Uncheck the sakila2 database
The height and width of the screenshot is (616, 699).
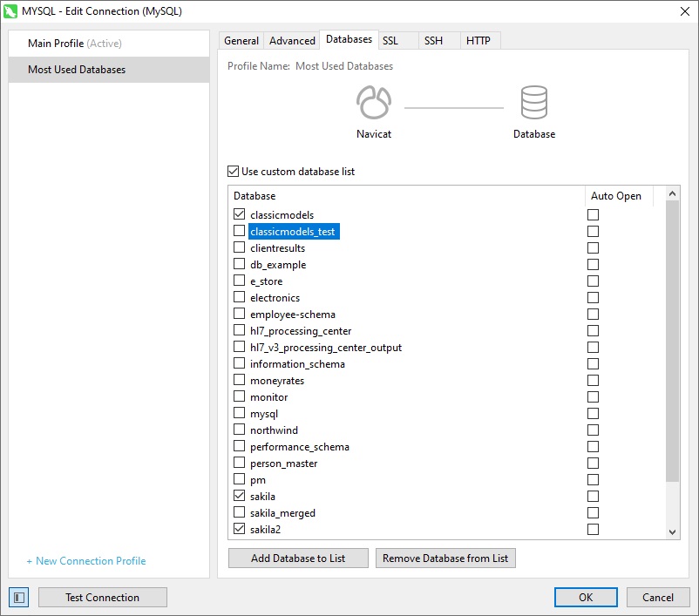coord(240,529)
